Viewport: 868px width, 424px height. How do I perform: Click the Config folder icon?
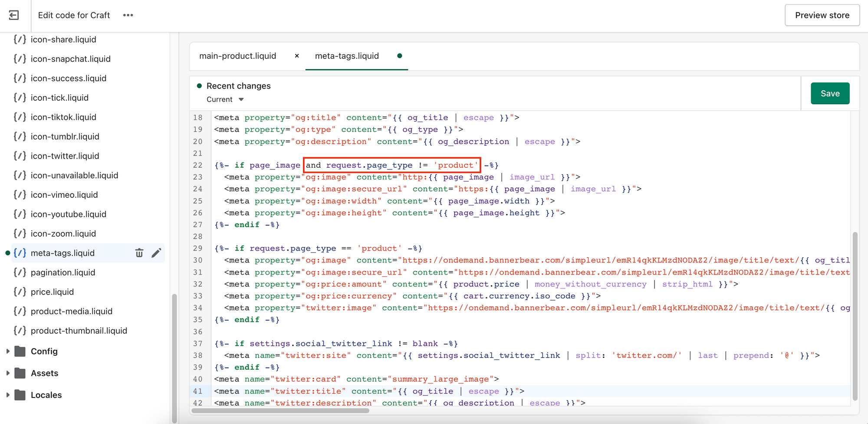click(x=20, y=351)
